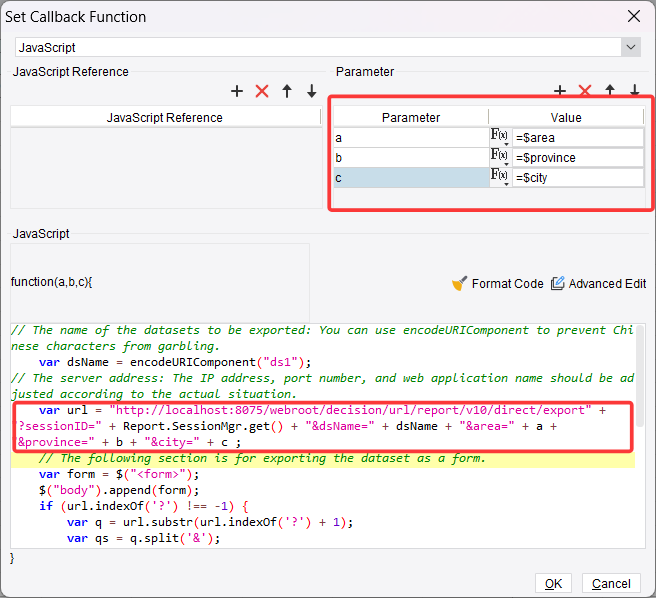Select the parameter name cell 'a'
The height and width of the screenshot is (598, 656).
point(411,138)
